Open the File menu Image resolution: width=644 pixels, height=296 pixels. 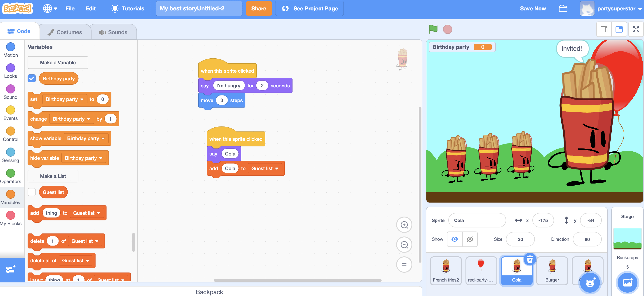pyautogui.click(x=70, y=9)
